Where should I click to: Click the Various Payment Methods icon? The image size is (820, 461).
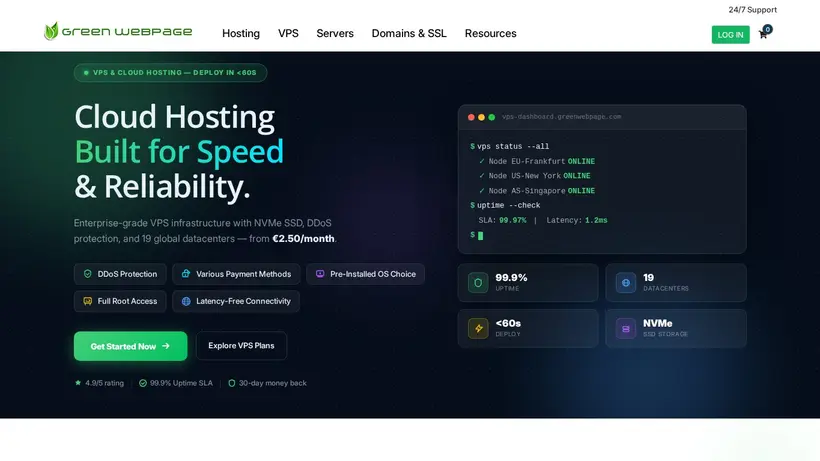(x=186, y=274)
